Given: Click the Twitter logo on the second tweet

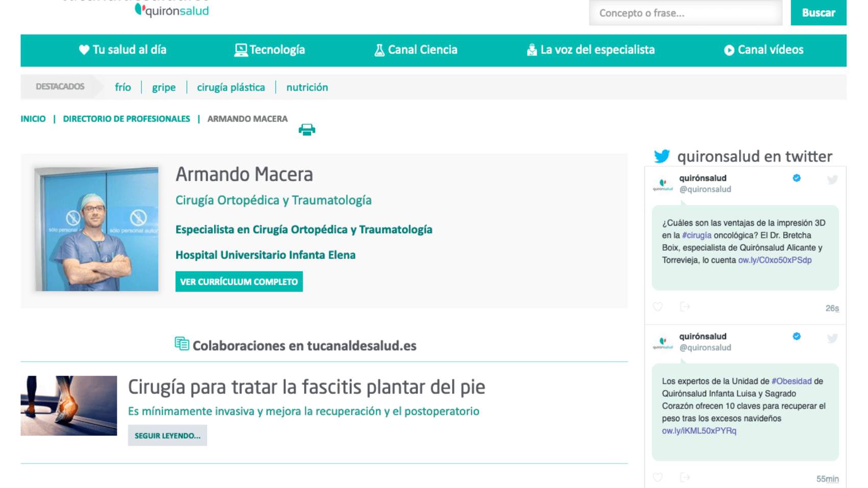Looking at the screenshot, I should click(832, 338).
